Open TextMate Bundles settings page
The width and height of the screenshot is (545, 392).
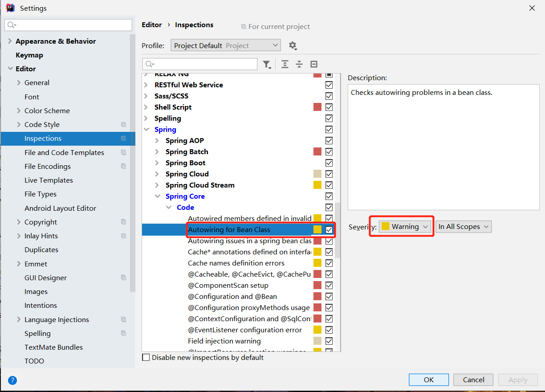coord(53,347)
